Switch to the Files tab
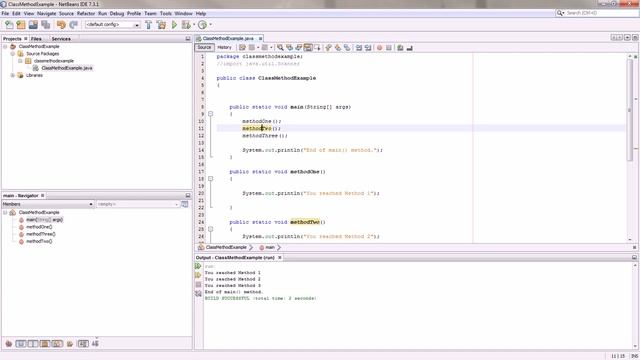 pos(36,39)
